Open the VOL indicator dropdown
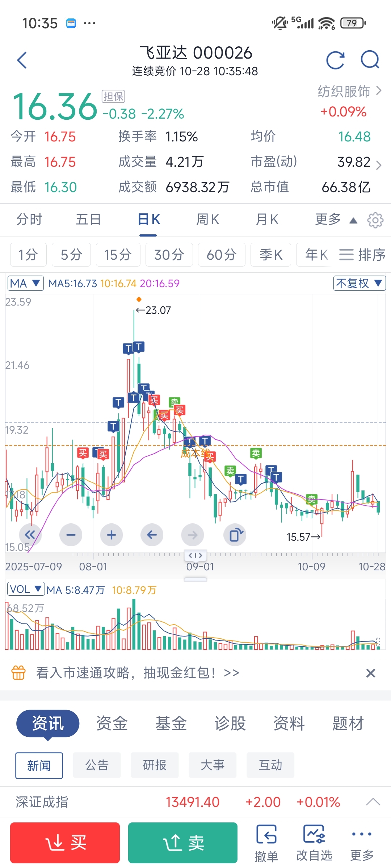The width and height of the screenshot is (391, 868). click(26, 589)
